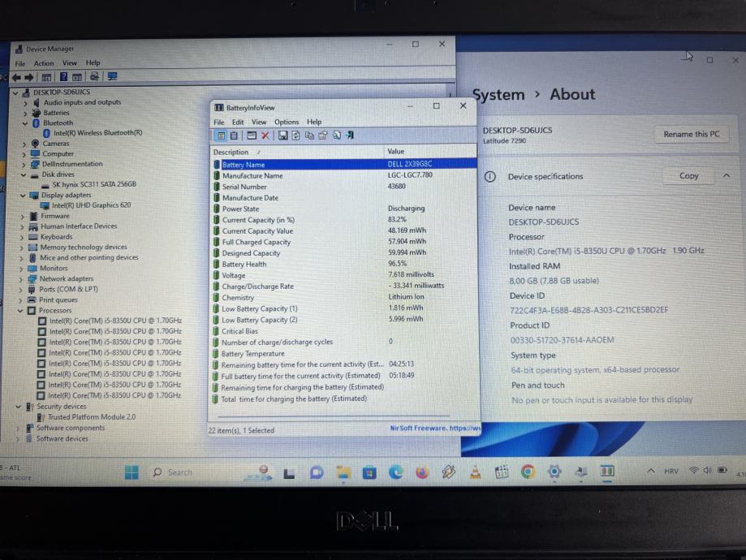Click the Forward arrow in Device Manager toolbar

click(29, 77)
